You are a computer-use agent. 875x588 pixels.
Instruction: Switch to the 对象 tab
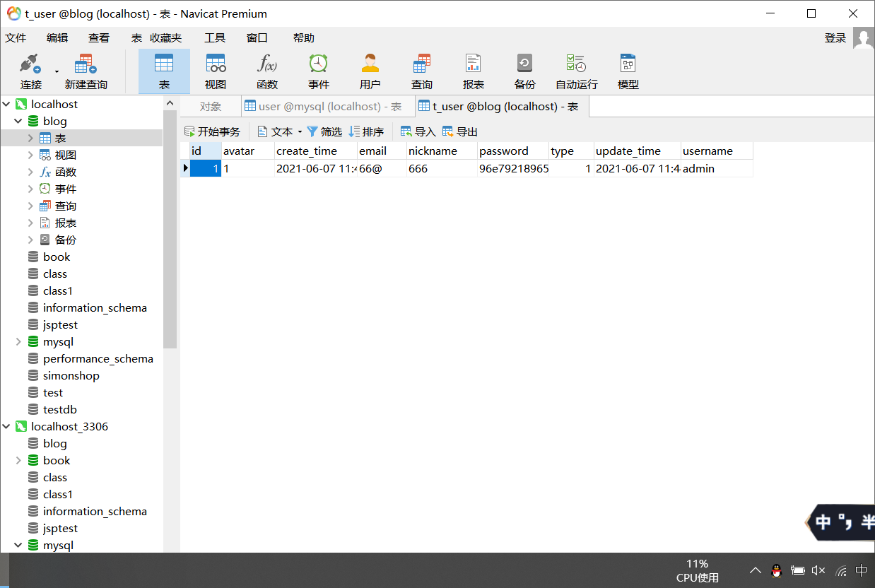211,106
